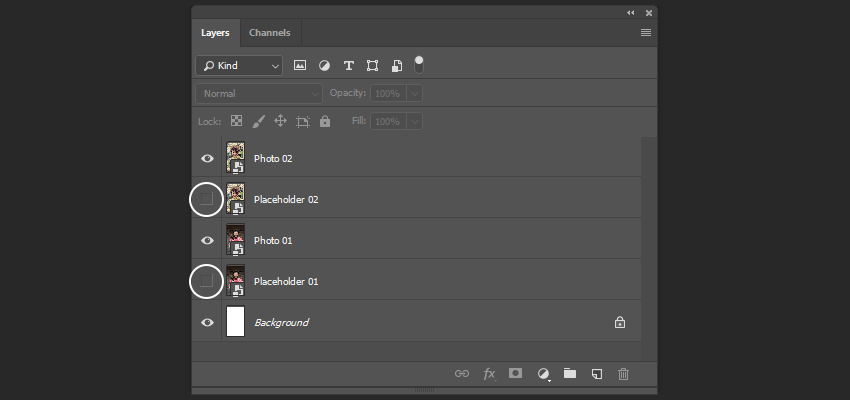Viewport: 850px width, 400px height.
Task: Select the layer named Background
Action: click(281, 322)
